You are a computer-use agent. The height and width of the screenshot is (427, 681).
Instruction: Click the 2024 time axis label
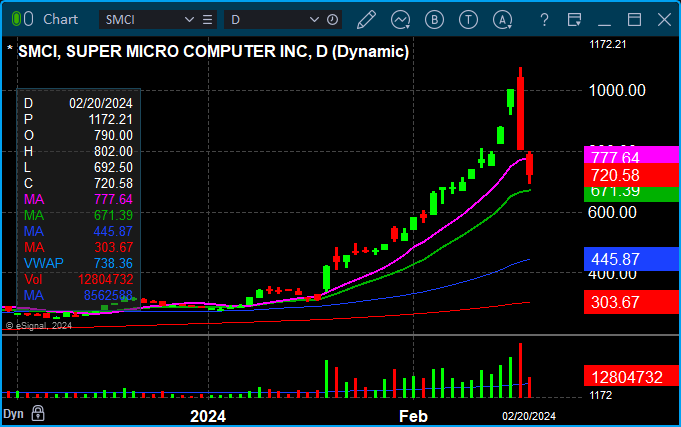tap(208, 416)
